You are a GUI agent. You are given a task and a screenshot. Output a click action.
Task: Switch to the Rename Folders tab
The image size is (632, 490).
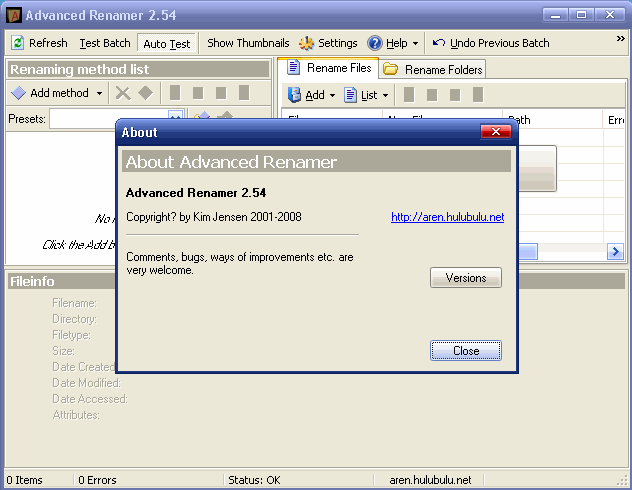pyautogui.click(x=433, y=69)
